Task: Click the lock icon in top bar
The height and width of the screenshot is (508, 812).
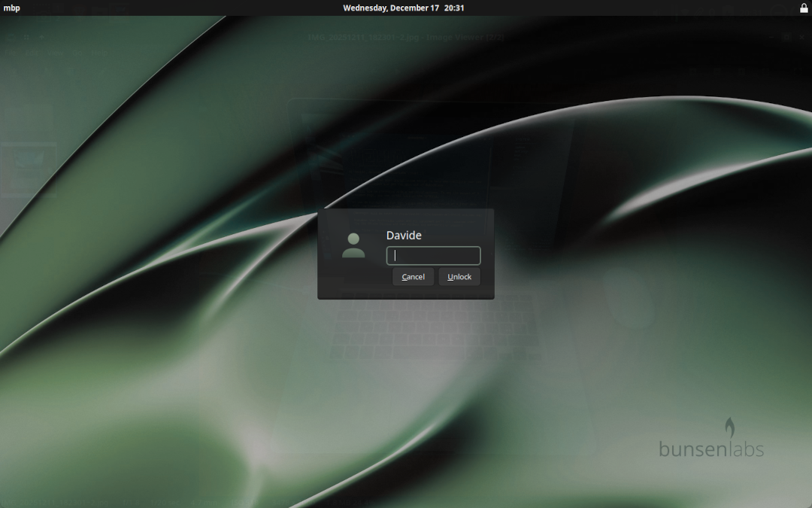Action: pyautogui.click(x=804, y=8)
